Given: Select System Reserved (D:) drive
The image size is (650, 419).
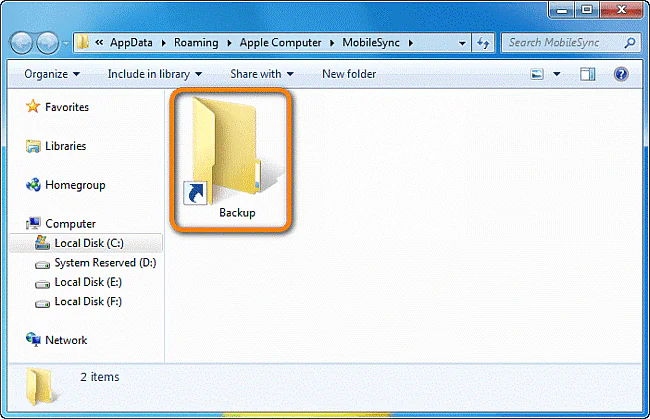Looking at the screenshot, I should point(104,263).
